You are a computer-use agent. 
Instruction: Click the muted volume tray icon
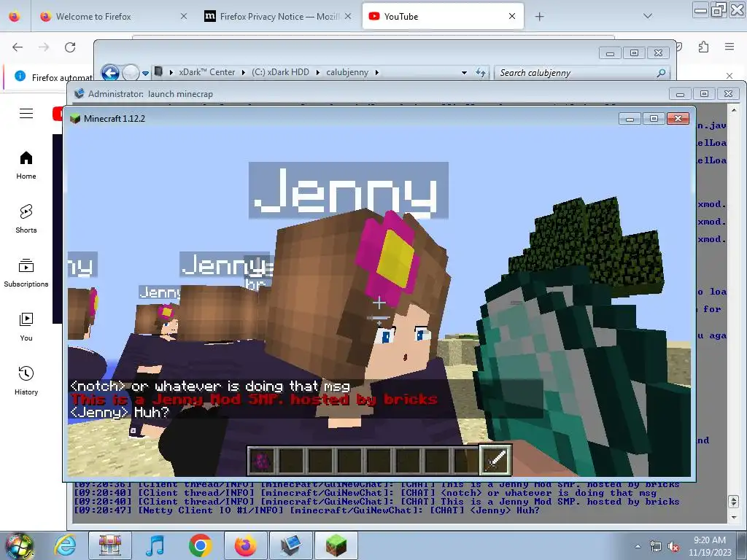pyautogui.click(x=673, y=547)
